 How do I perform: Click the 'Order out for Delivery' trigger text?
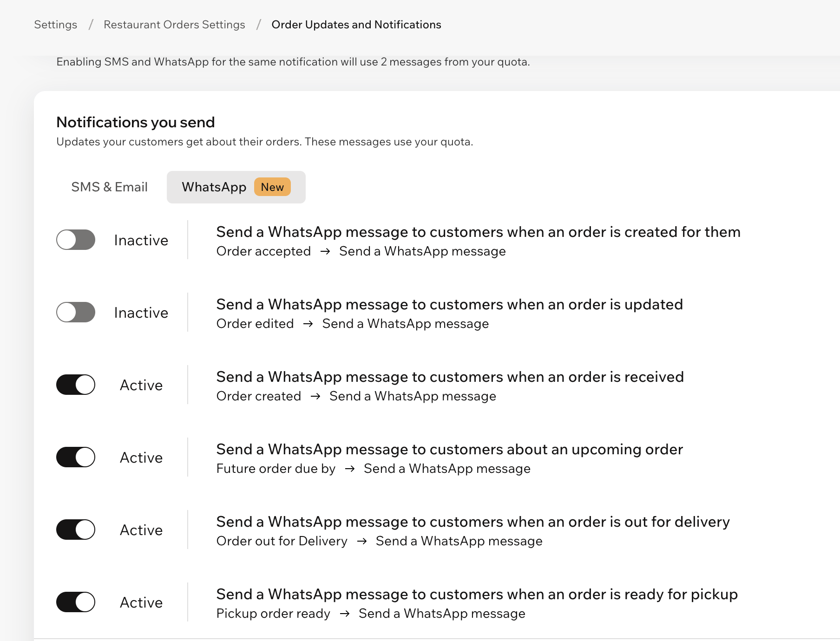click(x=282, y=541)
